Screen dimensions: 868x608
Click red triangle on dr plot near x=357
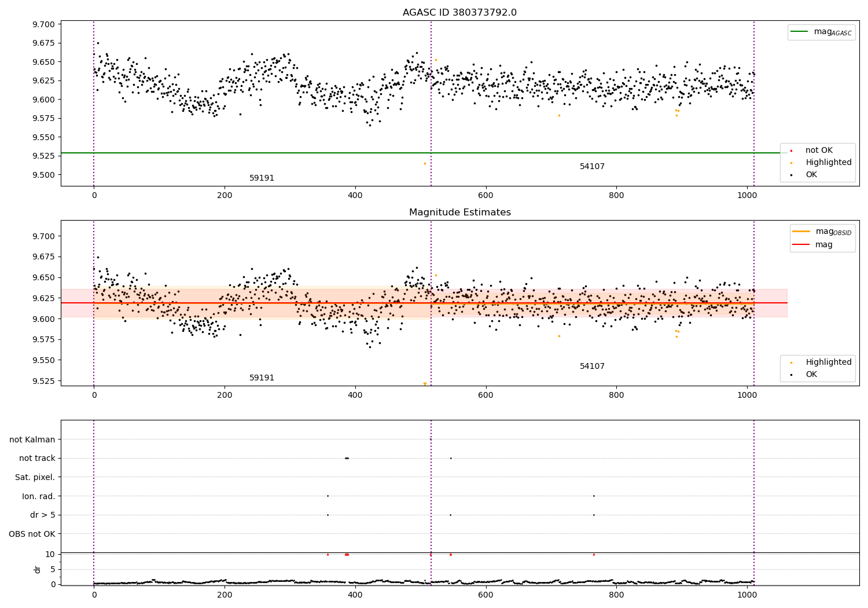328,554
